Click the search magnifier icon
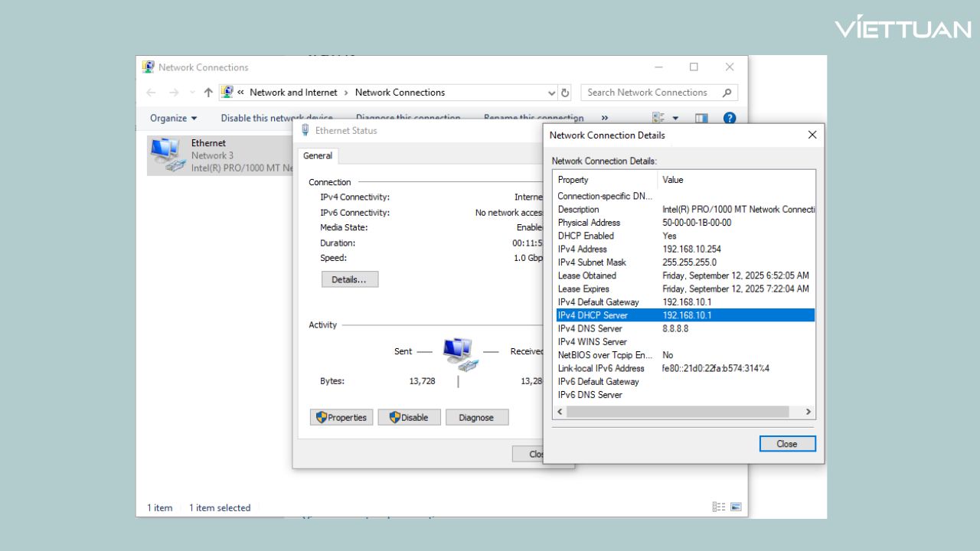 pos(727,93)
